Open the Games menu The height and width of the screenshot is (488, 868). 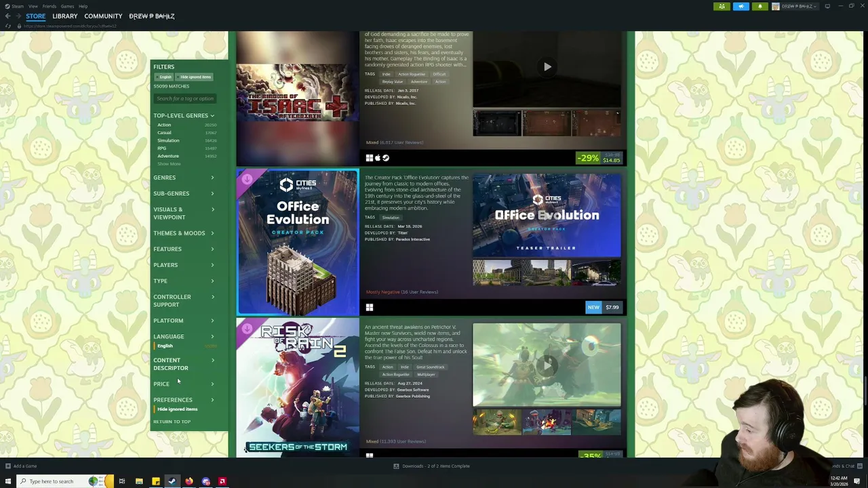click(x=67, y=6)
